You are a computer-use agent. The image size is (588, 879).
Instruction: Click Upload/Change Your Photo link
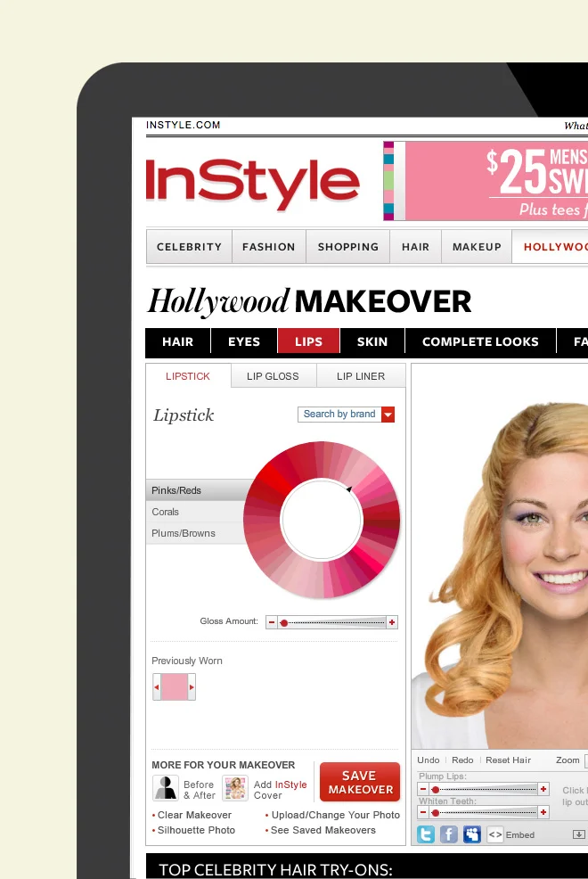[x=336, y=815]
